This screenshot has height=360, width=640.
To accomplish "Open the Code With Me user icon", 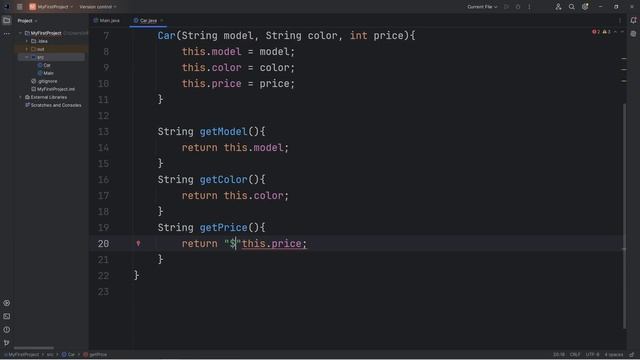I will (x=558, y=7).
